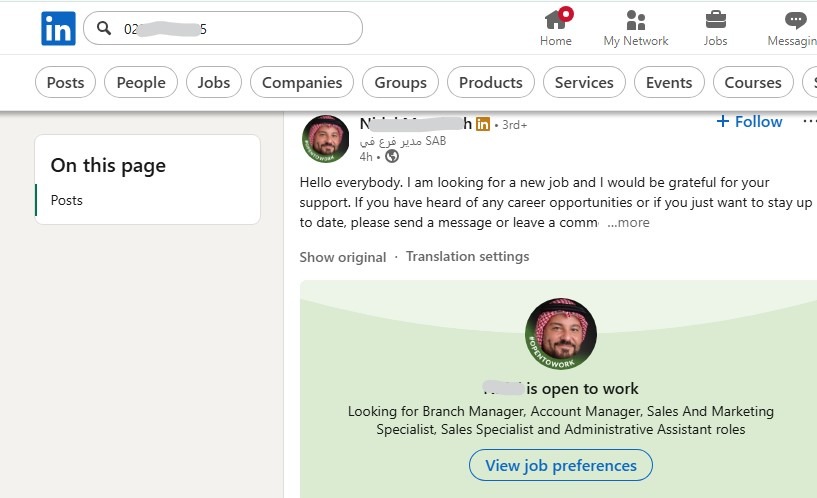Image resolution: width=817 pixels, height=498 pixels.
Task: Filter results by People
Action: (141, 82)
